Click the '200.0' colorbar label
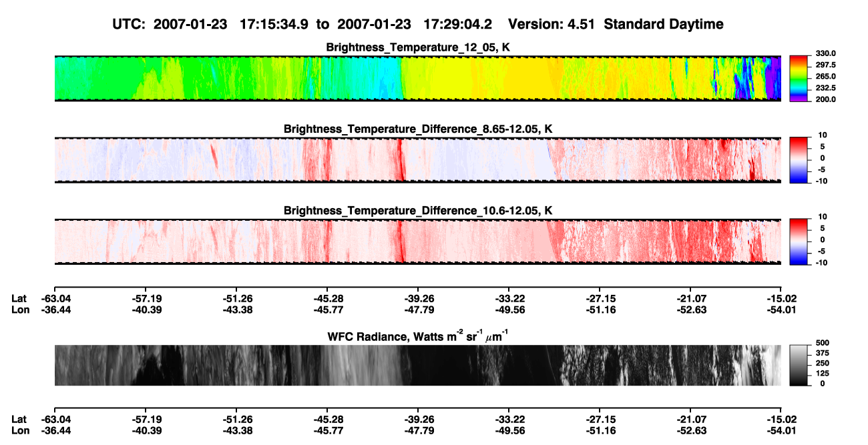 tap(826, 99)
